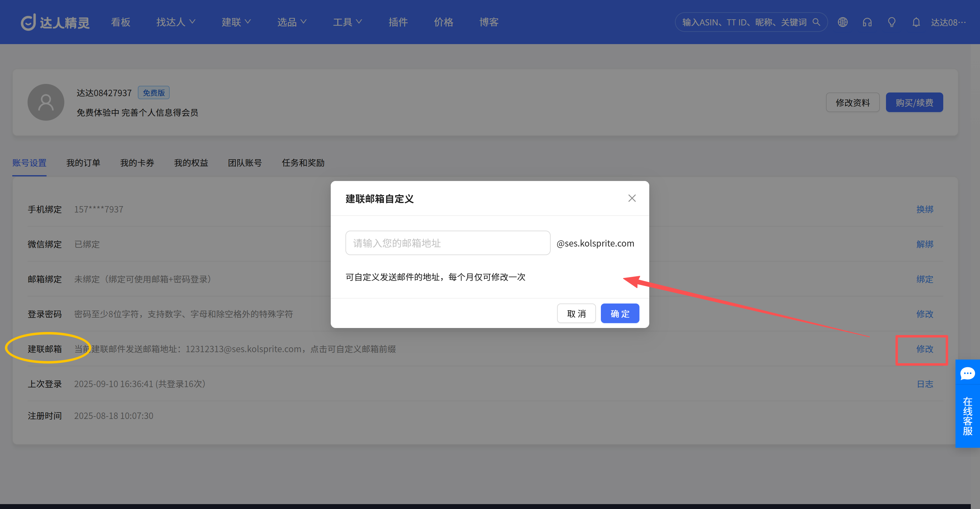Viewport: 980px width, 509px height.
Task: Click the 免费版 badge
Action: (154, 93)
